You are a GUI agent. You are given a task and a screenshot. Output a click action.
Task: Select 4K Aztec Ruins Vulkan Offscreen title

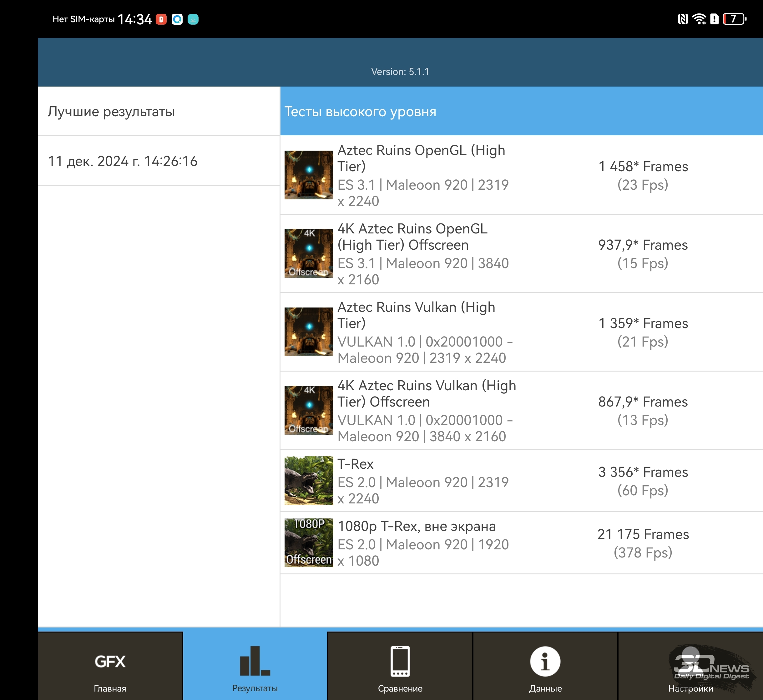click(x=427, y=393)
